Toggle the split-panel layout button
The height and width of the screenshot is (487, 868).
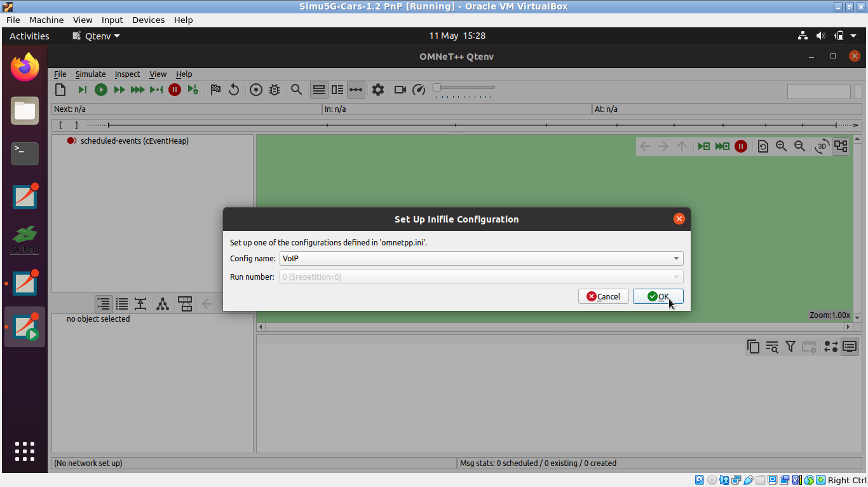337,90
